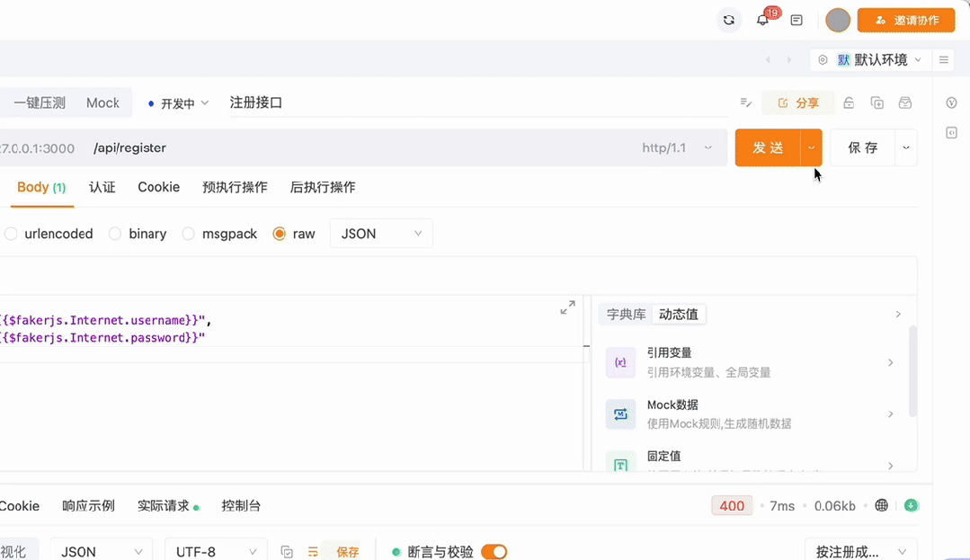Expand the body editor to fullscreen via the arrows icon

[567, 307]
